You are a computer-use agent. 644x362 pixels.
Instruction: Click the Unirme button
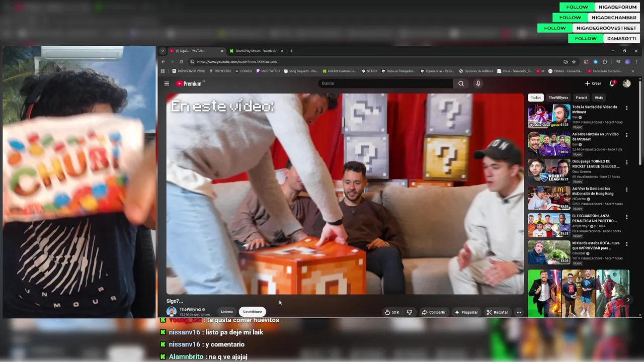tap(227, 312)
